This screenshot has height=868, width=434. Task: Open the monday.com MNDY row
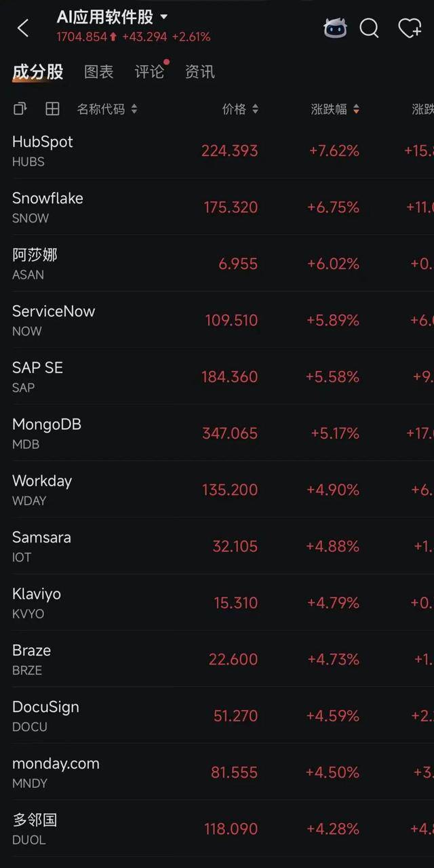pyautogui.click(x=217, y=772)
